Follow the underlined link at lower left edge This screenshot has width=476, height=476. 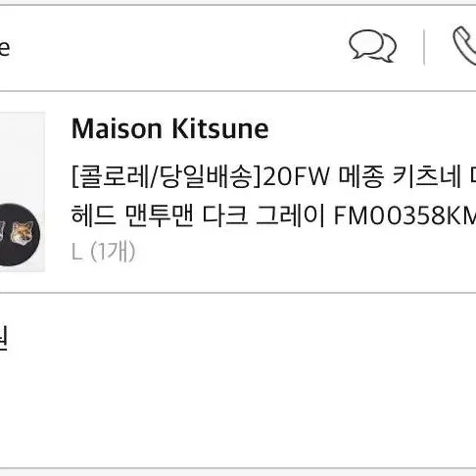coord(3,338)
